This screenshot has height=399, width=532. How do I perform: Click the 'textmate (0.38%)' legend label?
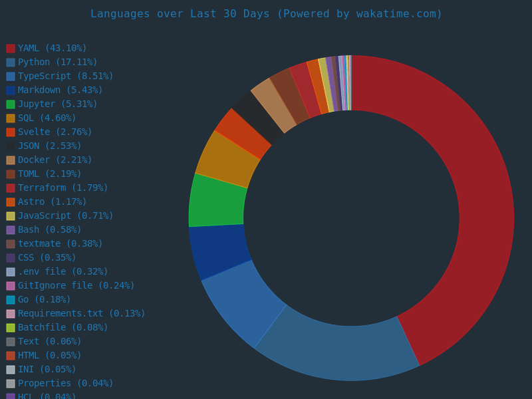(x=60, y=243)
